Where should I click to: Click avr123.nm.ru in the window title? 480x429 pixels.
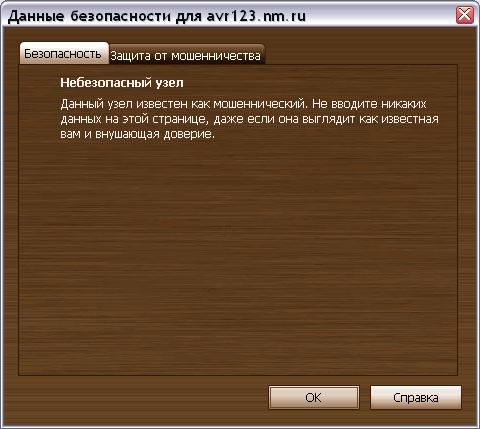256,16
